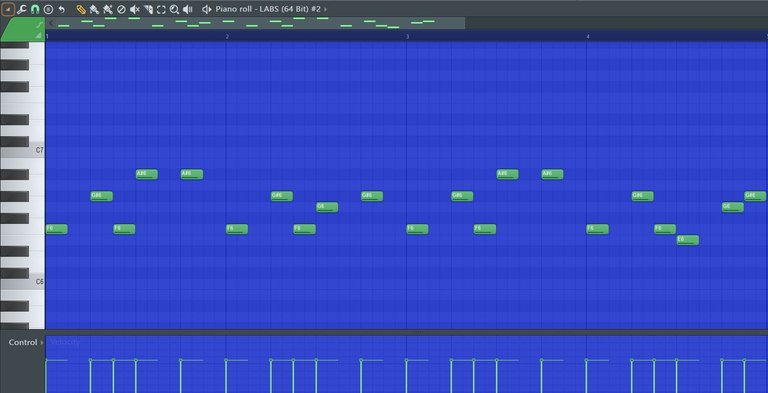Toggle the speaker note preview icon
Image resolution: width=768 pixels, height=393 pixels.
(x=207, y=9)
